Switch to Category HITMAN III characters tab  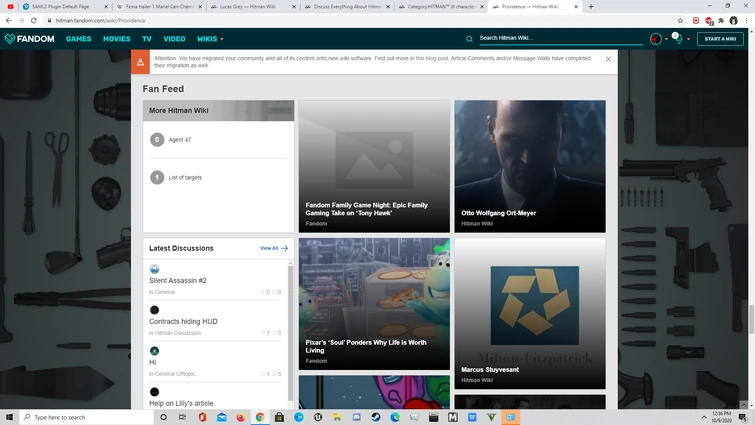441,7
